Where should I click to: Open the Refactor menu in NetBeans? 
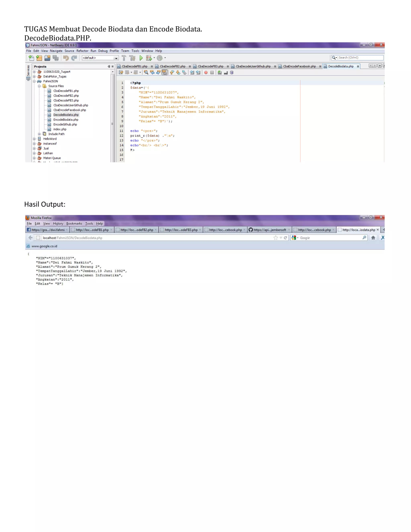click(82, 51)
